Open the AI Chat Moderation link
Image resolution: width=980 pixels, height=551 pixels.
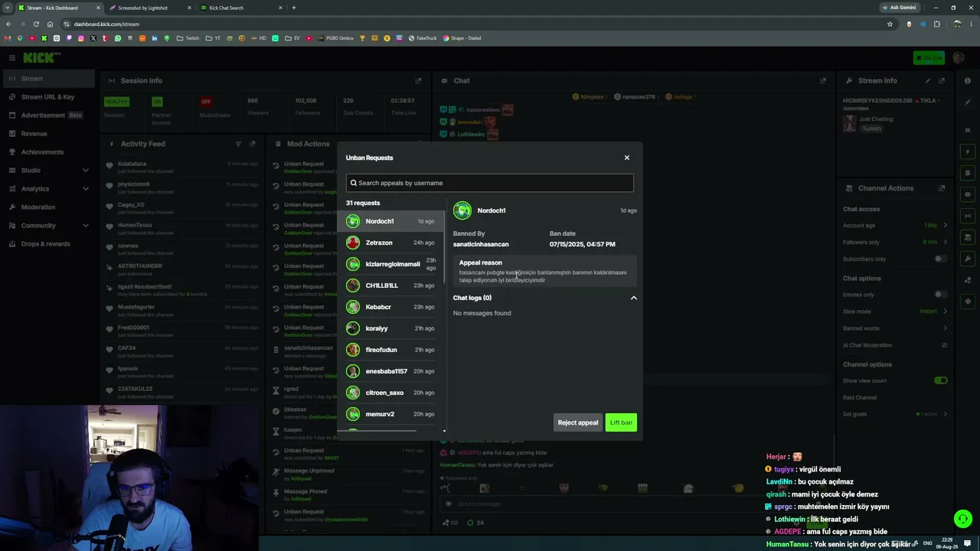945,345
